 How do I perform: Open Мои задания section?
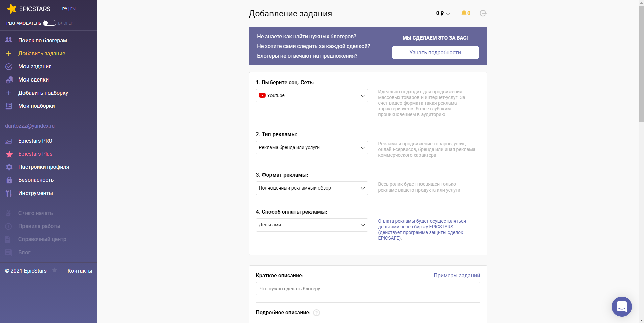35,66
